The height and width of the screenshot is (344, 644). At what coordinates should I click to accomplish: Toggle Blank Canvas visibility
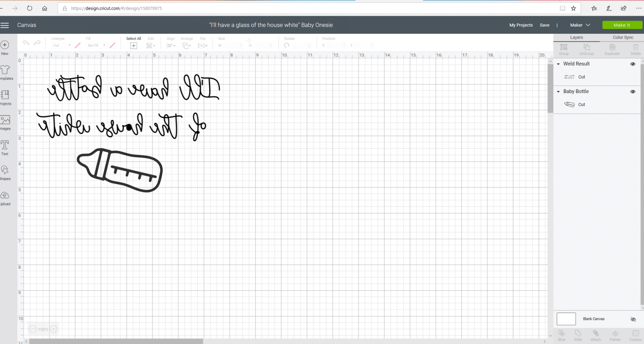coord(633,319)
